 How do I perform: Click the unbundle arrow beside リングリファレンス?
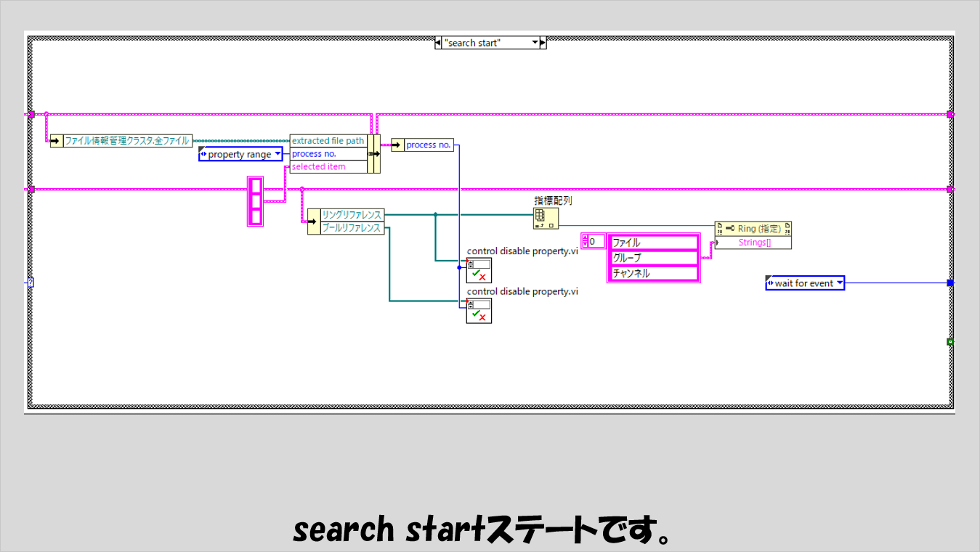pyautogui.click(x=313, y=216)
